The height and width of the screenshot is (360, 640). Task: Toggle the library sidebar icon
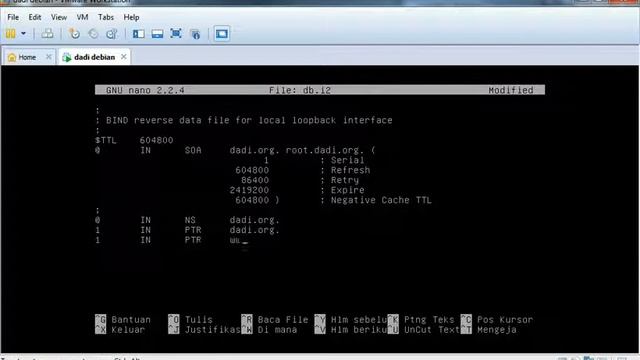coord(138,33)
